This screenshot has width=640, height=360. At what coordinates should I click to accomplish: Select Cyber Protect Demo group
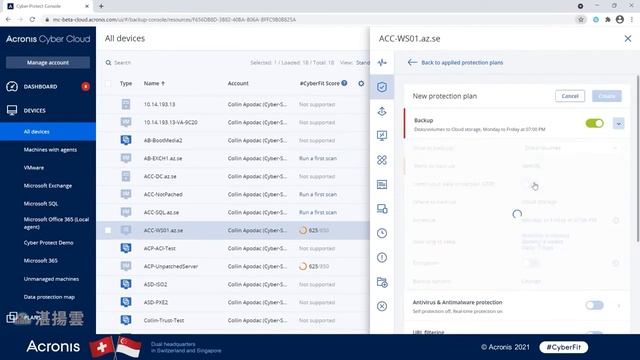tap(49, 242)
